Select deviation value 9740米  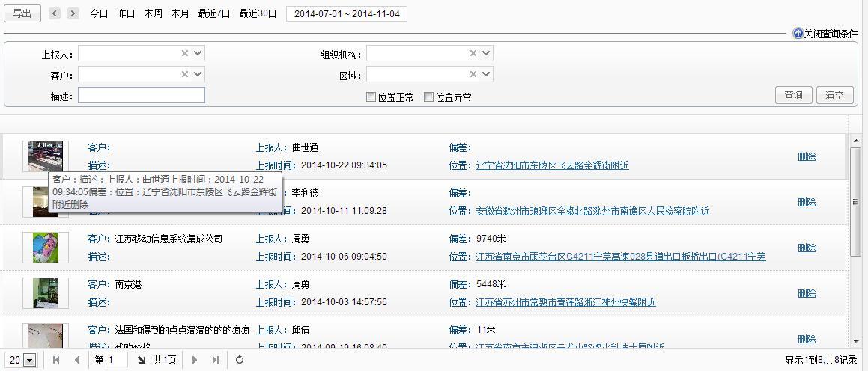[x=491, y=239]
